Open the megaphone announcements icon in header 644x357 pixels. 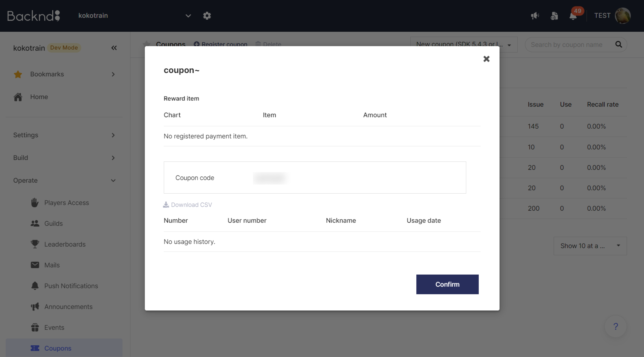click(x=535, y=16)
